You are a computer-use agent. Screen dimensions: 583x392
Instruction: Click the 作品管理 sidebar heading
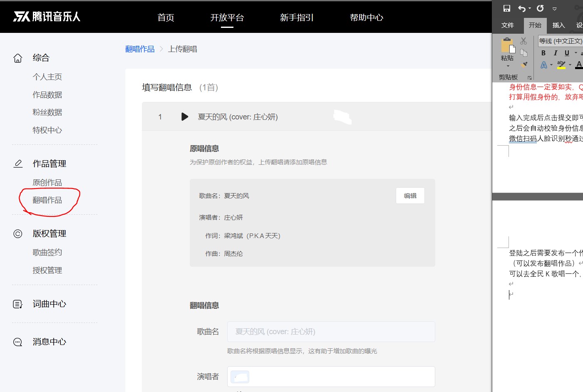pos(50,164)
